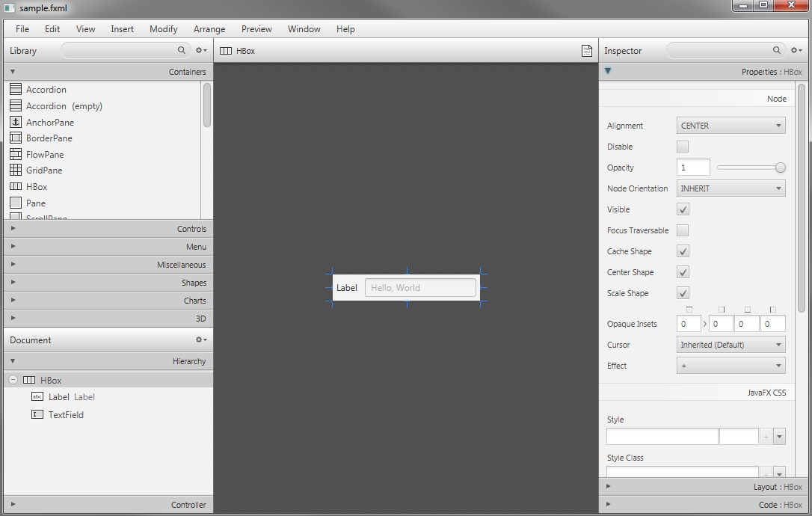The height and width of the screenshot is (516, 812).
Task: Collapse the HBox node in Hierarchy
Action: [x=12, y=380]
